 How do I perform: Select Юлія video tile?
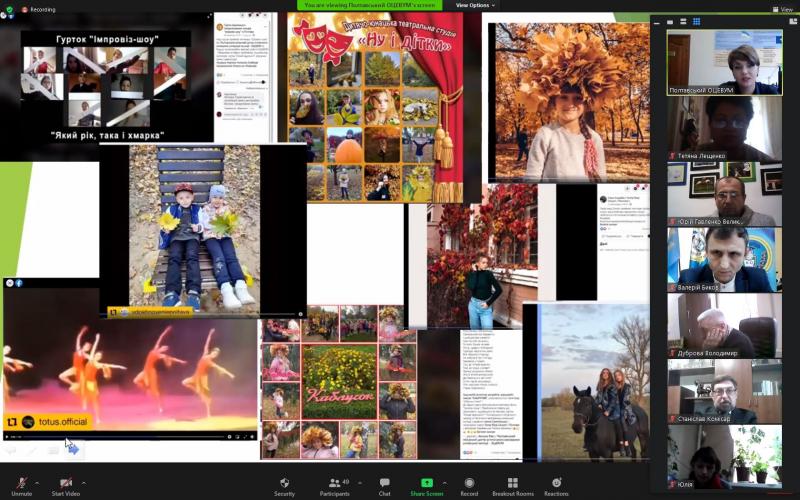724,457
